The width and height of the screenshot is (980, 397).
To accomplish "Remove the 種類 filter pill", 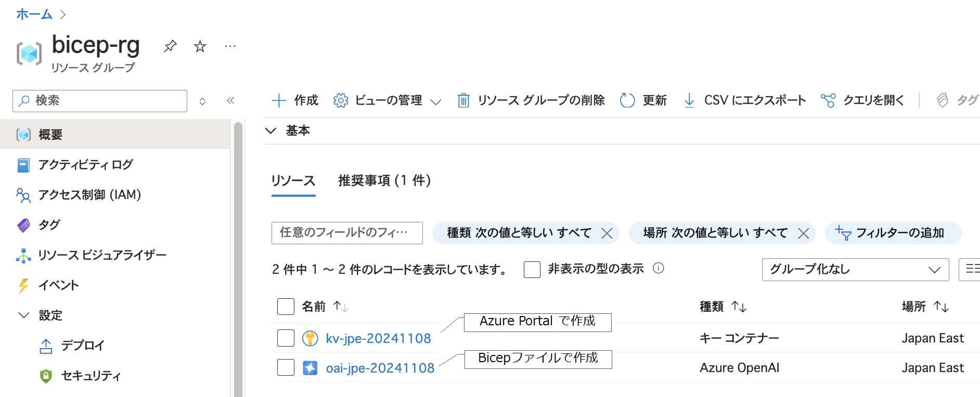I will tap(607, 233).
